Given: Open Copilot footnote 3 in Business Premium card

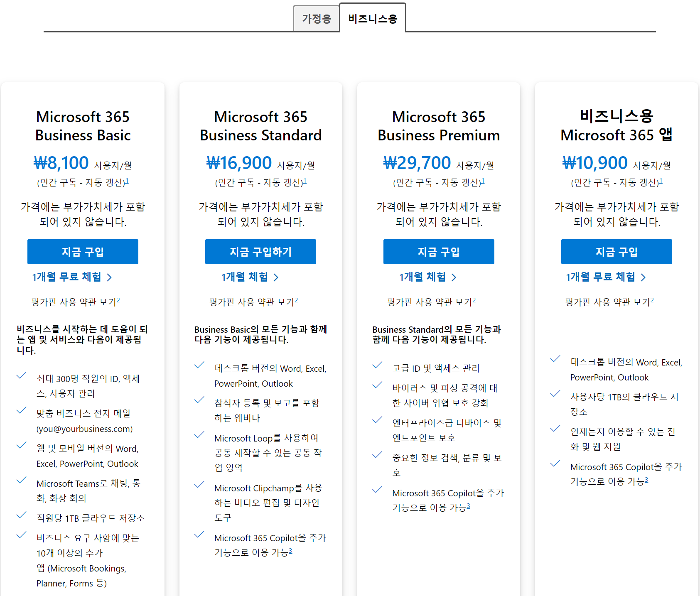Looking at the screenshot, I should [469, 506].
